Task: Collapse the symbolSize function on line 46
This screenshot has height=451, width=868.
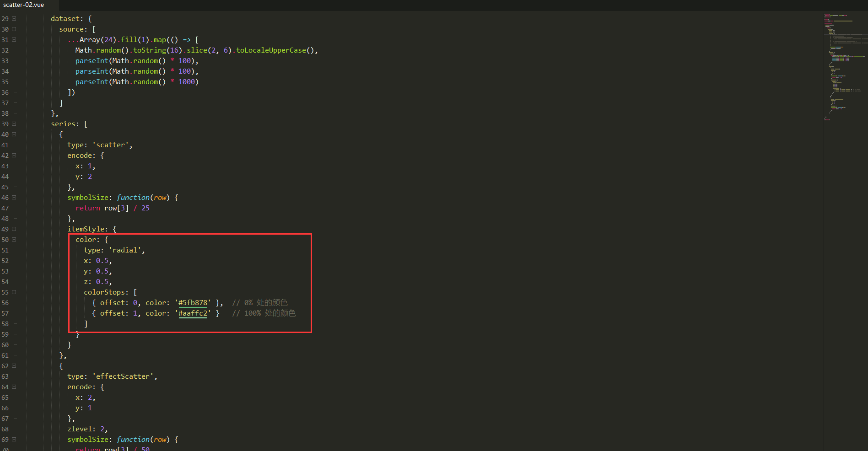Action: pos(14,198)
